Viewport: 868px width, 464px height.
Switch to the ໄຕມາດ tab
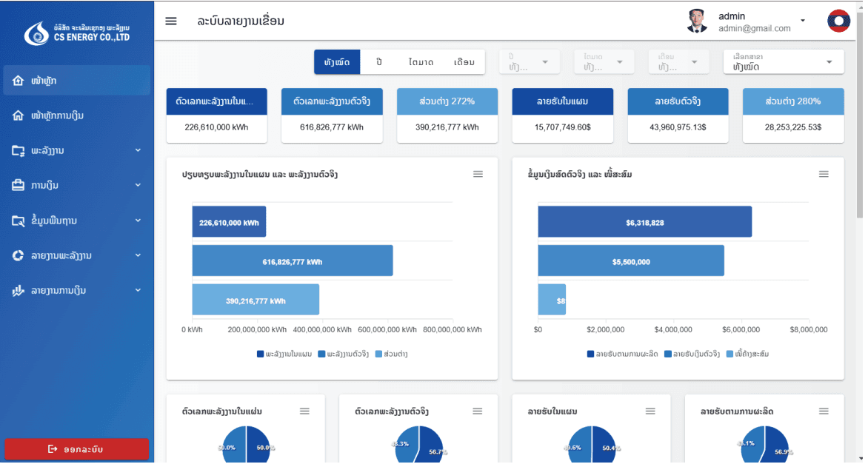(421, 61)
